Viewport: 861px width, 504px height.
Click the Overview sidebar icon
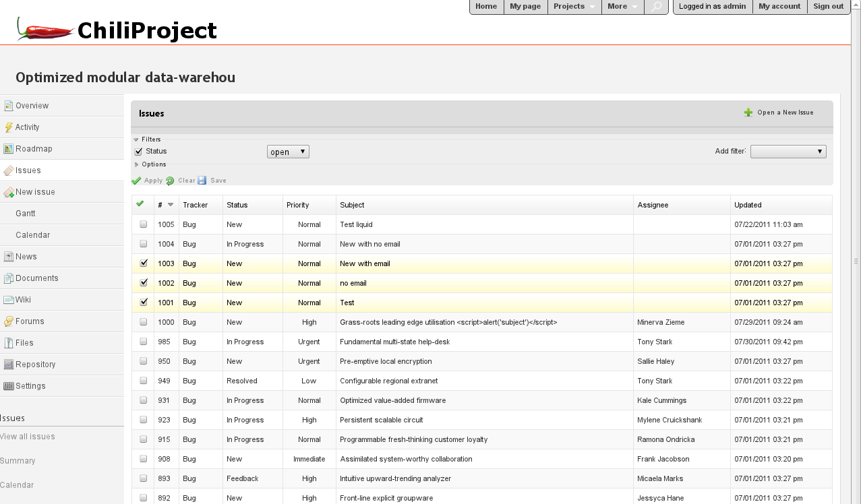[9, 106]
